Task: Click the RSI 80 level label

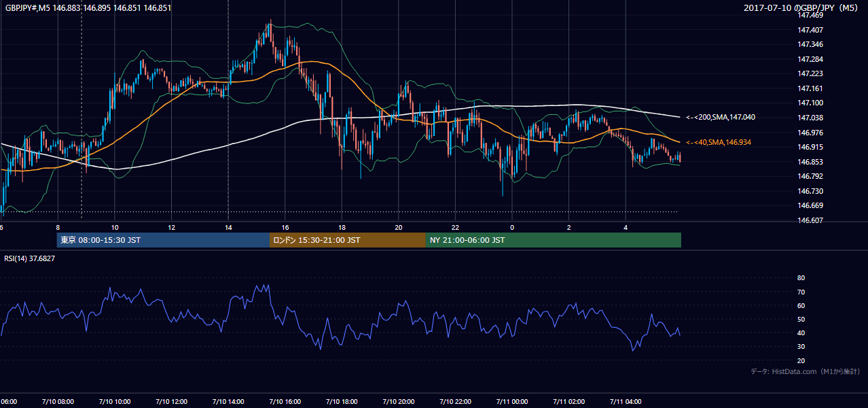Action: [x=801, y=278]
